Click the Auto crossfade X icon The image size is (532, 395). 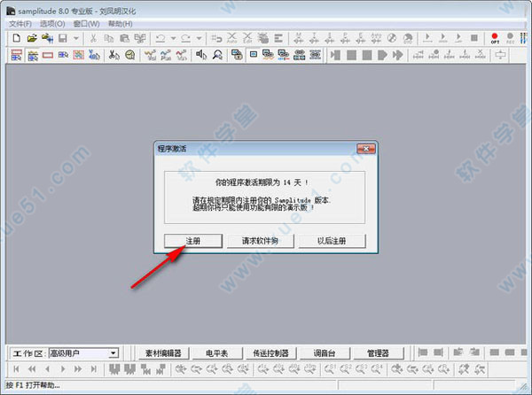point(232,38)
